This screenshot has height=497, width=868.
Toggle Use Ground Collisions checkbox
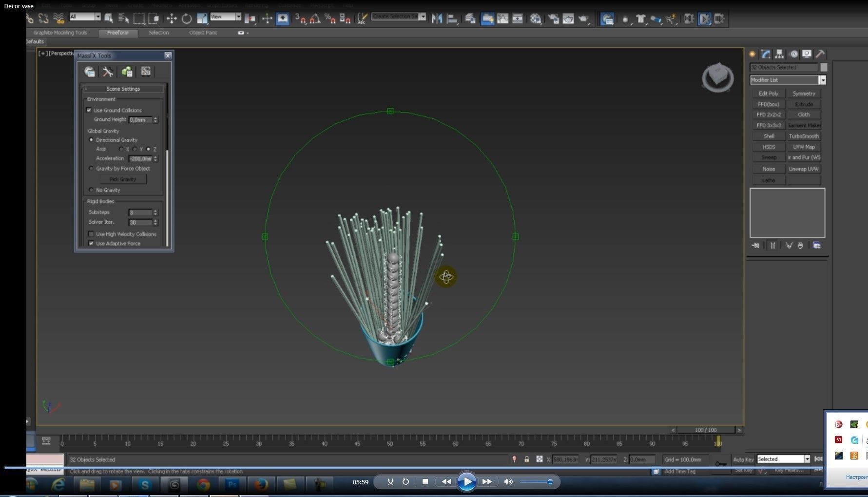click(89, 110)
